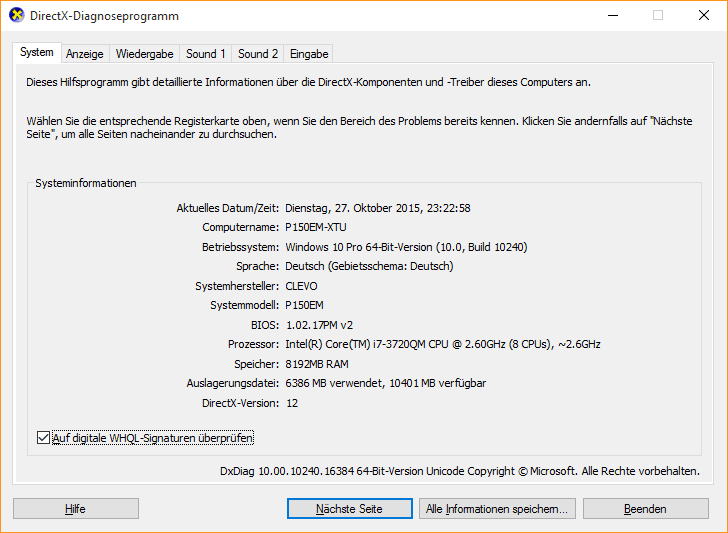Click the Speicher label

point(257,364)
